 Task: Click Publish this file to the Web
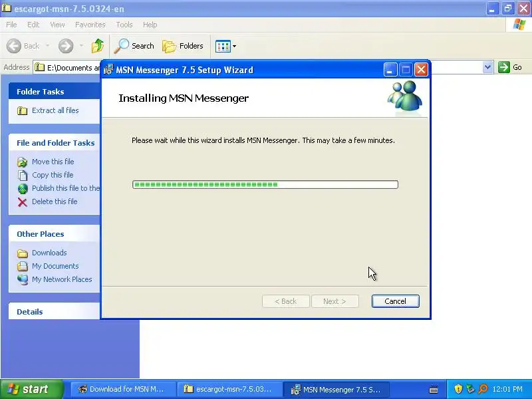pos(66,188)
